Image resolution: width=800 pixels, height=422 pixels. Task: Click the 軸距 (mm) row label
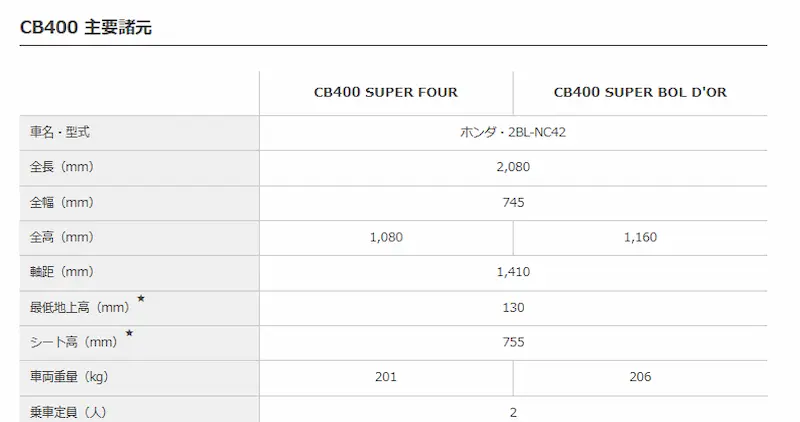[62, 272]
